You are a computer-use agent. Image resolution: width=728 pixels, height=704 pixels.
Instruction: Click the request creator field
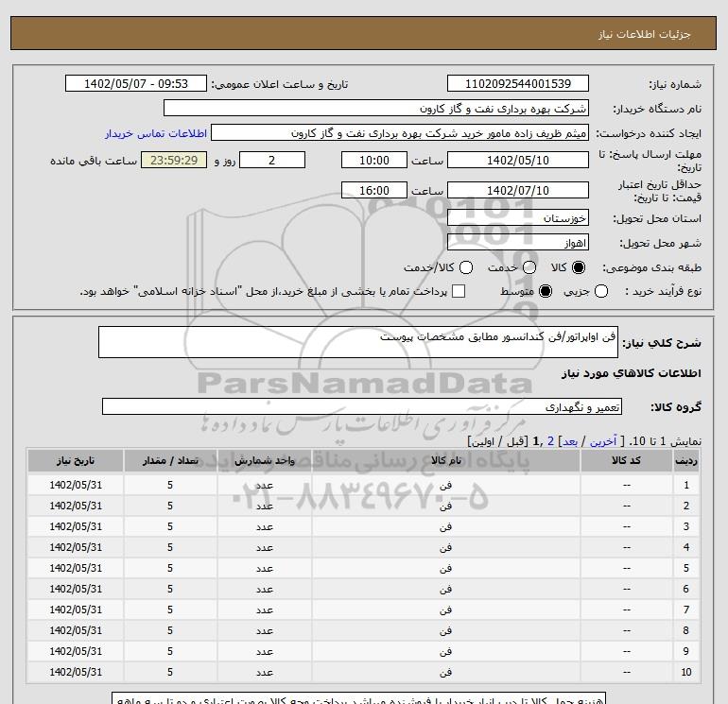pos(400,132)
